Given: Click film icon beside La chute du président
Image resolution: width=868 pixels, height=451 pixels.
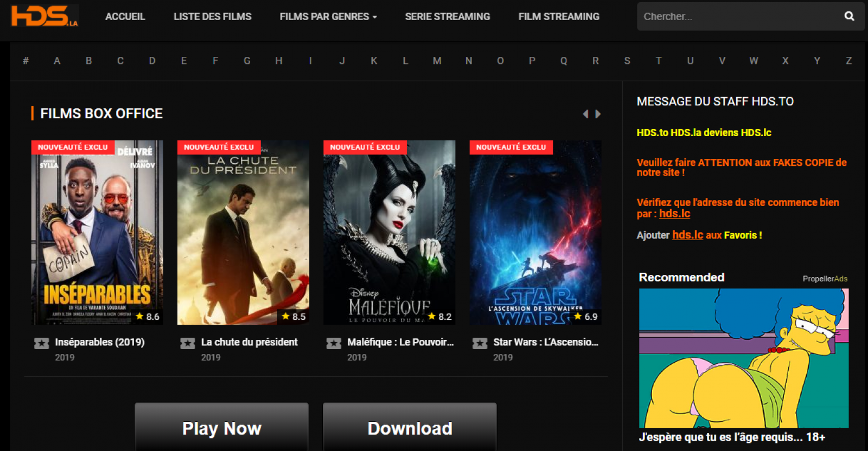Looking at the screenshot, I should (x=188, y=343).
